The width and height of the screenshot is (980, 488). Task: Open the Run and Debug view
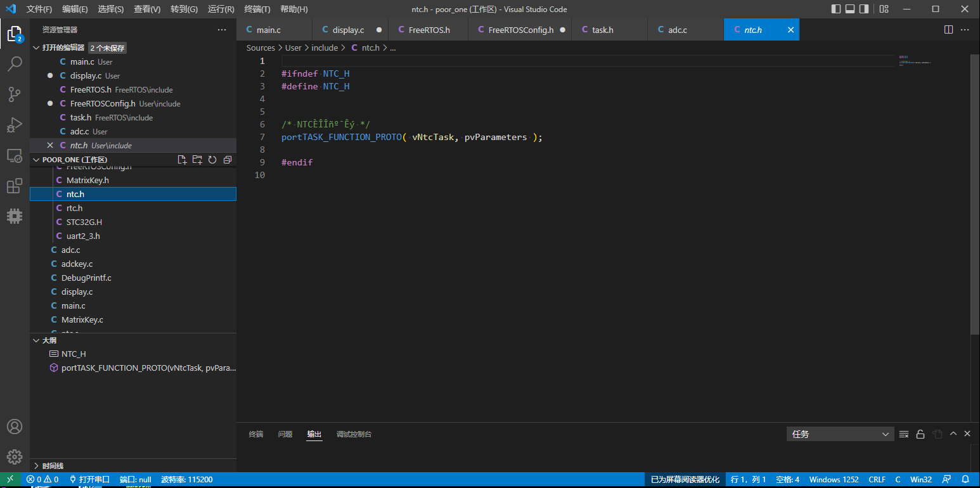point(15,125)
